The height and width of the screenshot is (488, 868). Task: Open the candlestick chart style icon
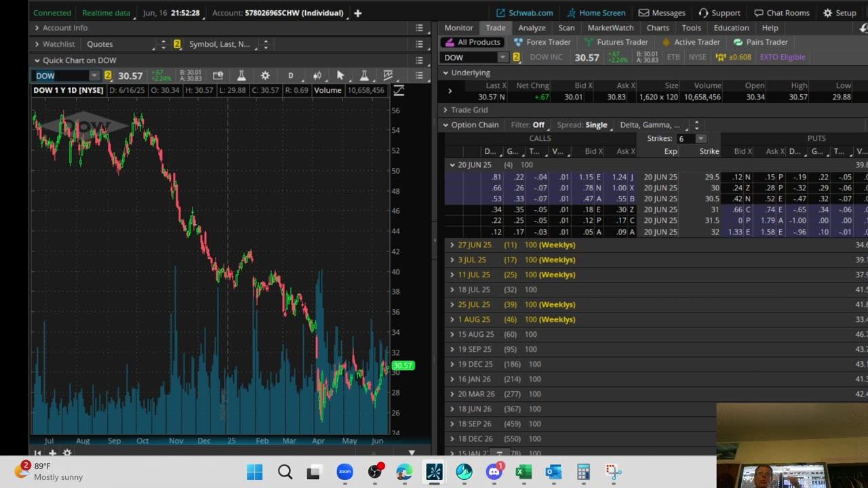tap(317, 75)
